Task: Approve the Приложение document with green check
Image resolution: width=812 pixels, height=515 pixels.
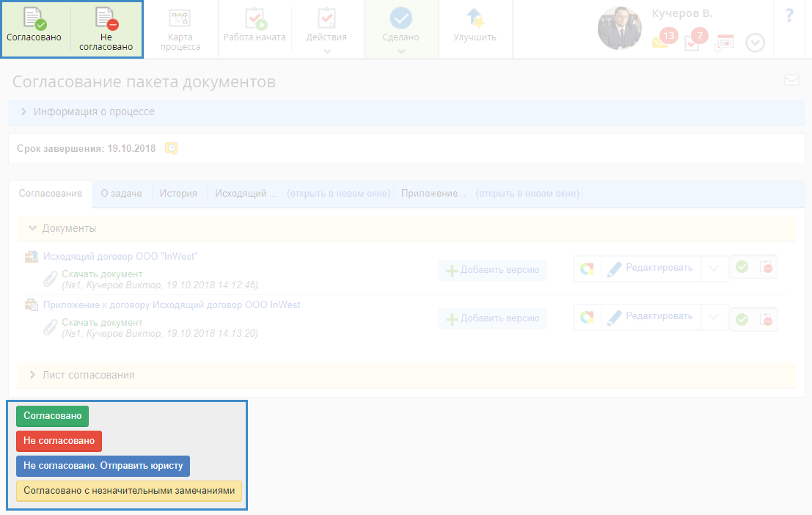Action: [742, 319]
